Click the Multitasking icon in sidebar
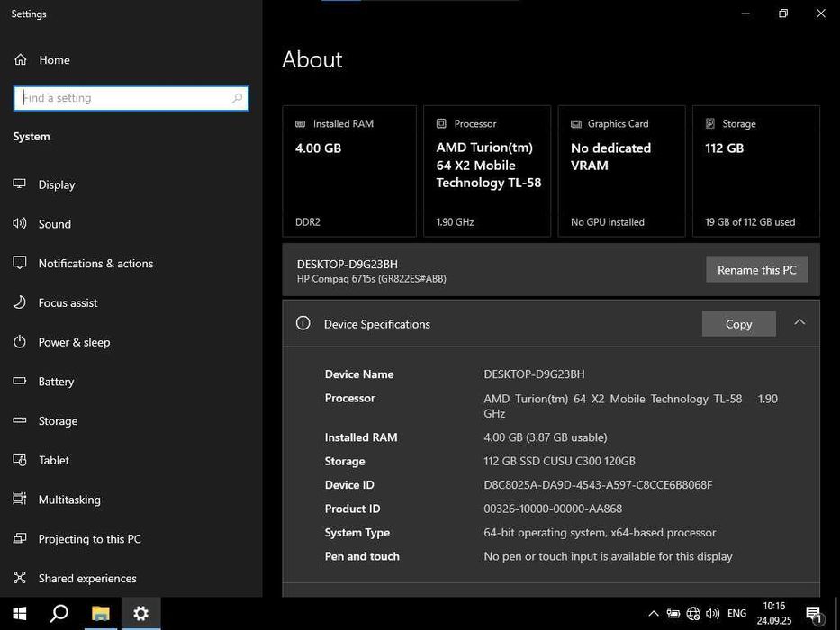The image size is (840, 630). point(19,499)
